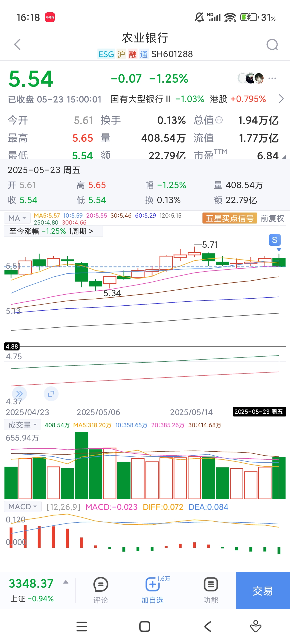Expand the sector row right chevron
The image size is (290, 644).
pos(281,99)
